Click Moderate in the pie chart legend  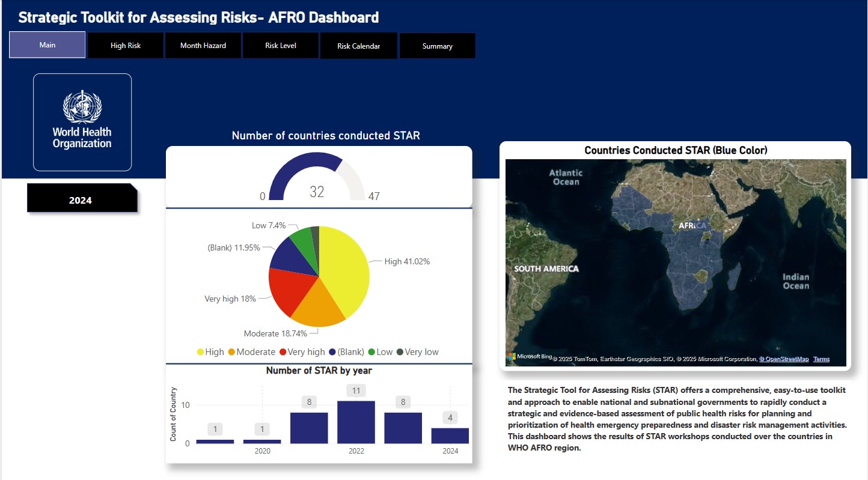[255, 352]
